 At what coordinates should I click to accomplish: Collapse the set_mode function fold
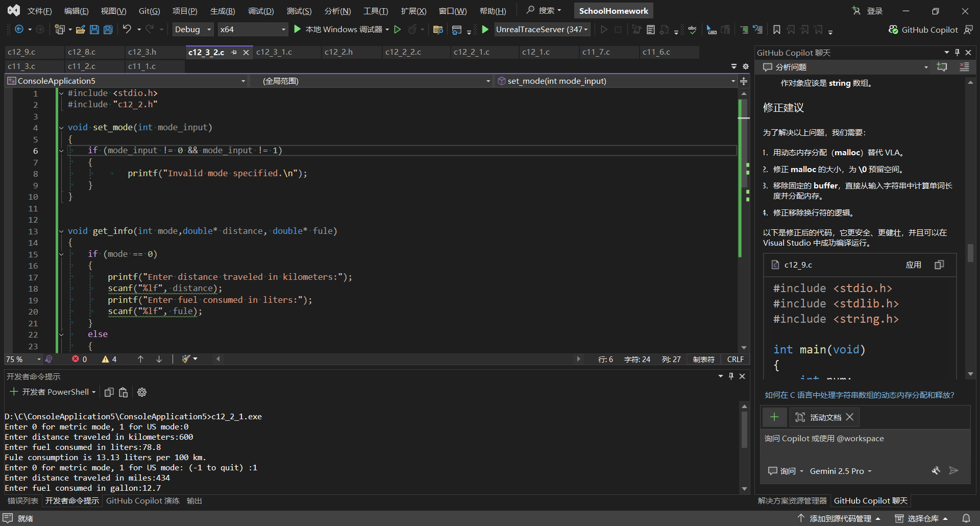coord(61,127)
